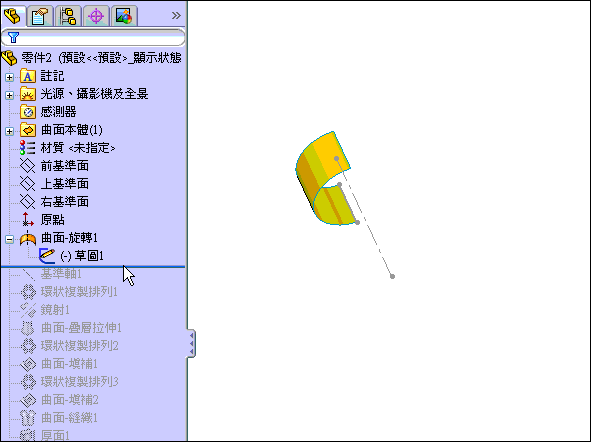Select the 前基準面 label text
Screen dimensions: 591x442
coord(64,166)
